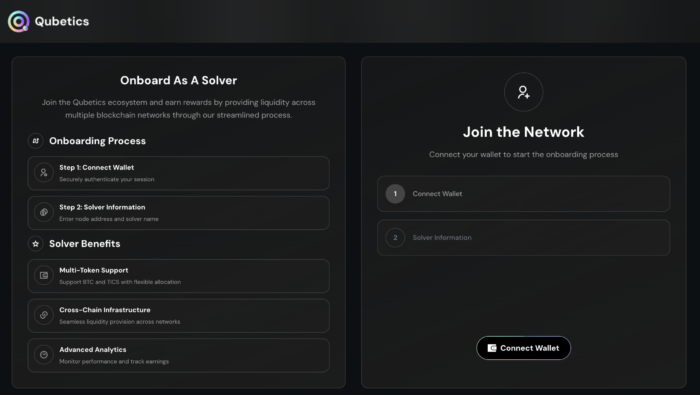Click the Cross-Chain Infrastructure title
The width and height of the screenshot is (700, 395).
tap(105, 310)
